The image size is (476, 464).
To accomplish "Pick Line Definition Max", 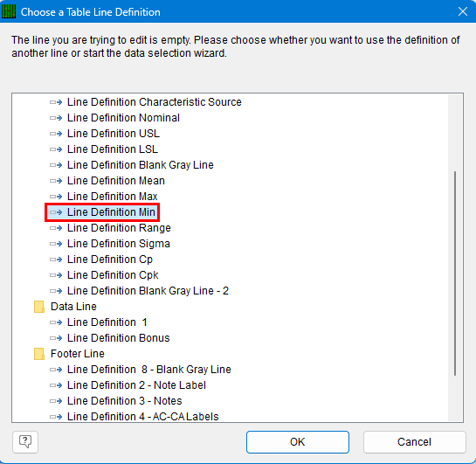I will [x=113, y=197].
